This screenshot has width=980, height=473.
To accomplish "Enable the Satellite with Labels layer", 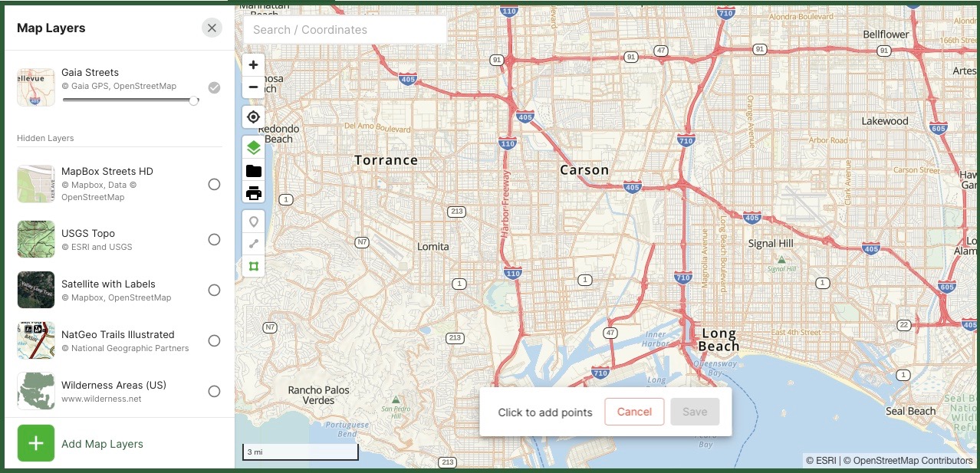I will point(214,290).
